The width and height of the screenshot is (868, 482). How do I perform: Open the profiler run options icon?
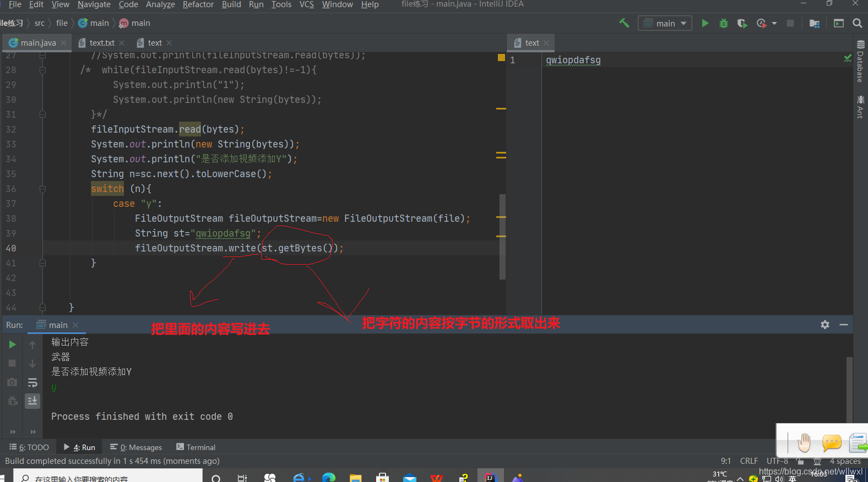pos(762,23)
